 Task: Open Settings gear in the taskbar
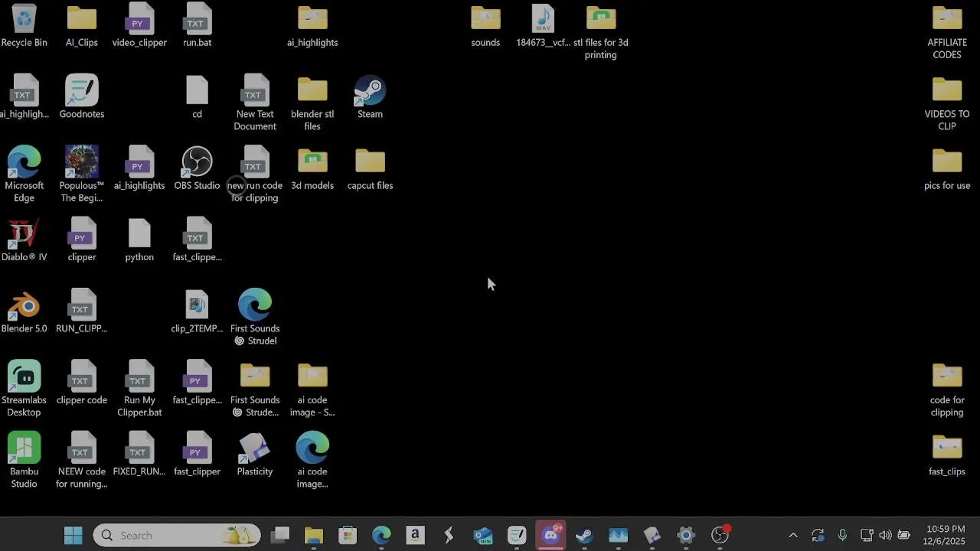(686, 536)
